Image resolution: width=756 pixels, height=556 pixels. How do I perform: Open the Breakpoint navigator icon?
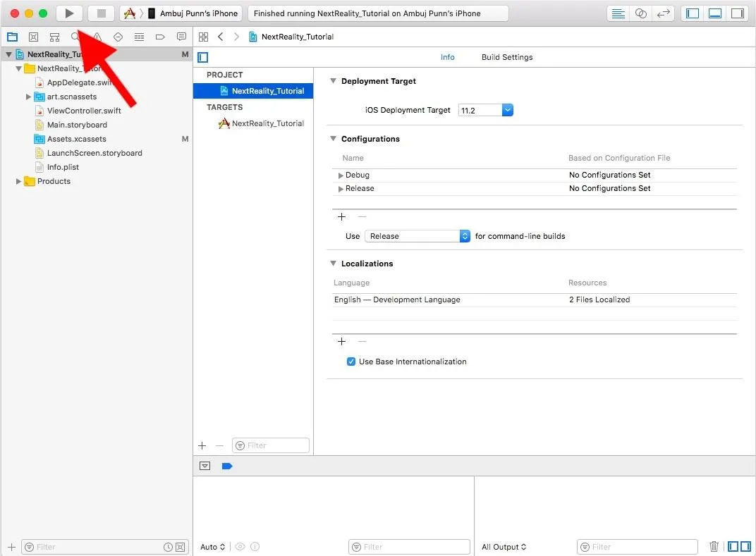[160, 37]
